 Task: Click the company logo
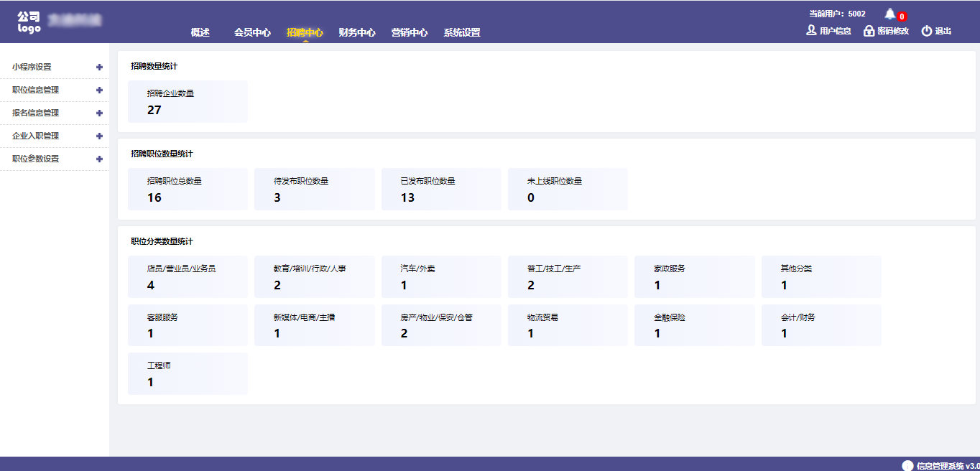tap(29, 22)
